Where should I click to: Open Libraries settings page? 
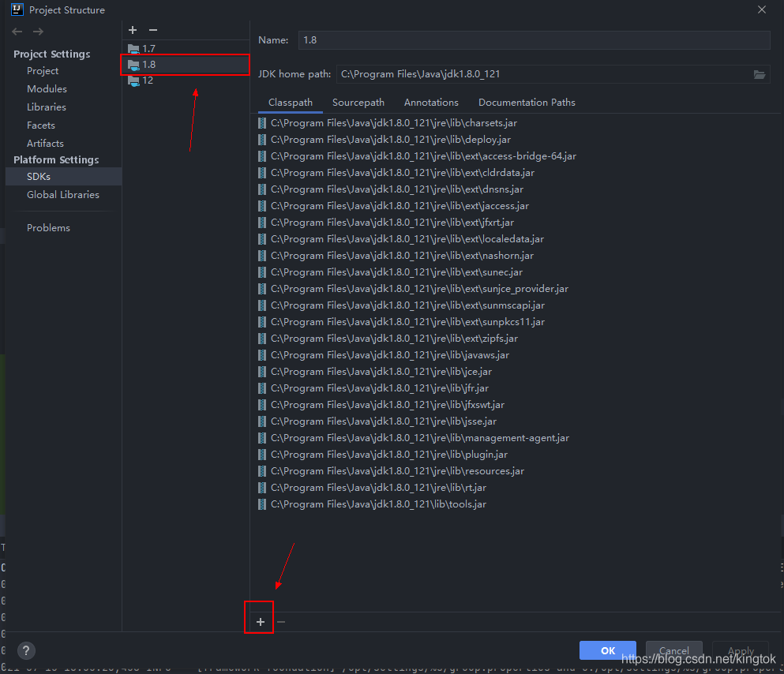(x=47, y=107)
